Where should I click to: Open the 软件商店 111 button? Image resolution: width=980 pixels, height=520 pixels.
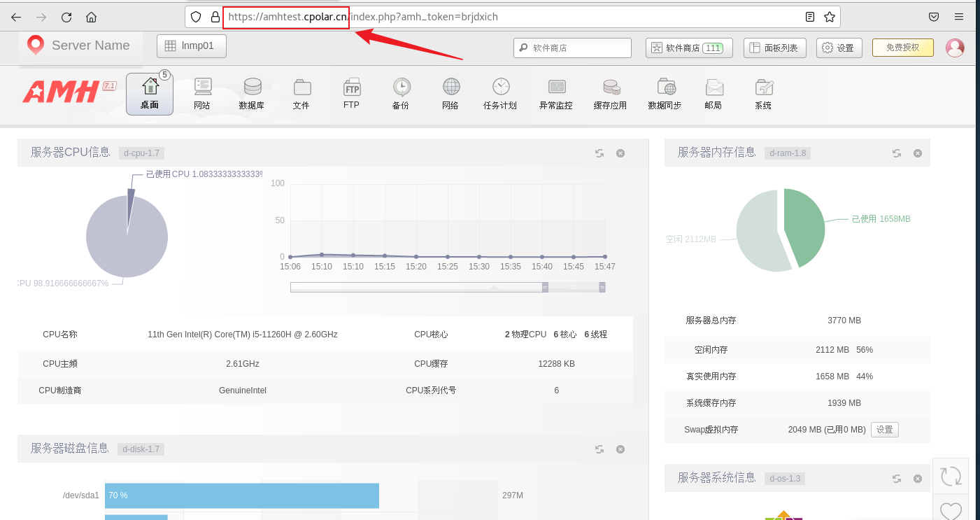689,48
